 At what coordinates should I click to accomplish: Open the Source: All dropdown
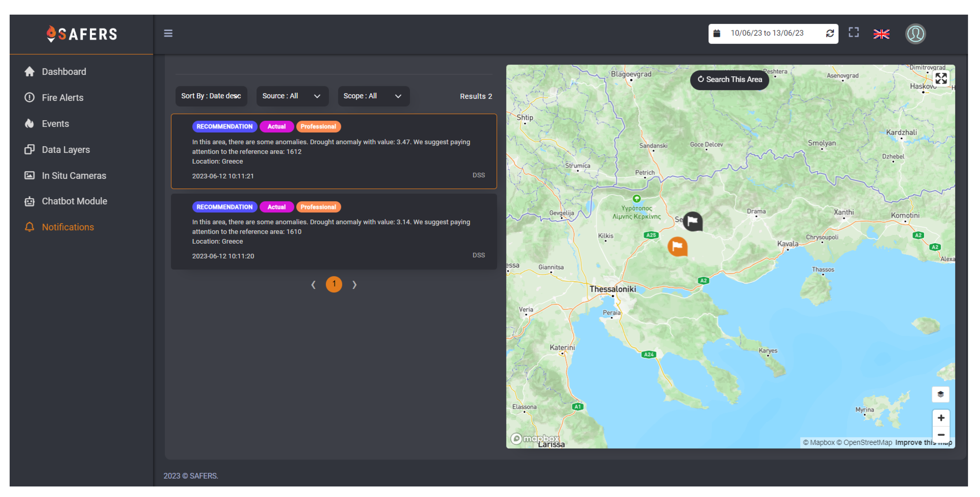click(x=292, y=96)
